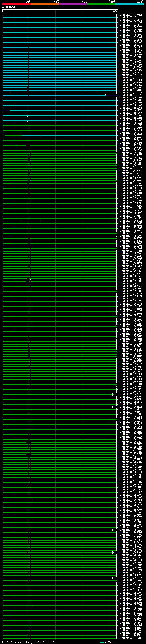This screenshot has width=146, height=644.
Task: Click the UniRef100_A4QV83 green alignment bar
Action: coord(60,638)
